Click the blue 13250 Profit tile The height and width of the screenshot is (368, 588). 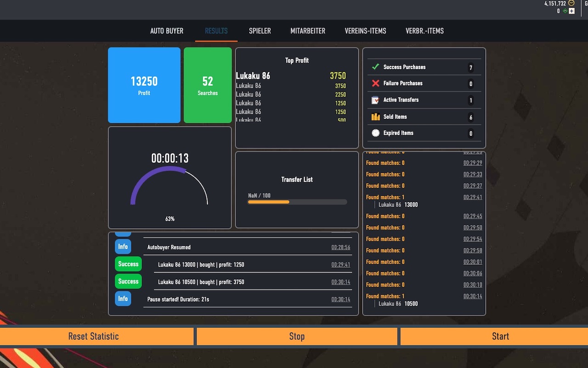pos(144,85)
